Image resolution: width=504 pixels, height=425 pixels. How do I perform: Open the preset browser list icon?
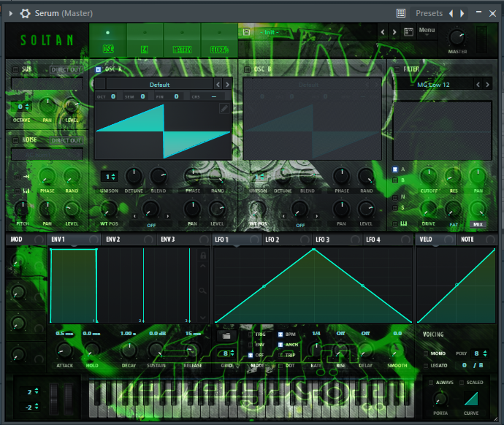click(x=408, y=32)
